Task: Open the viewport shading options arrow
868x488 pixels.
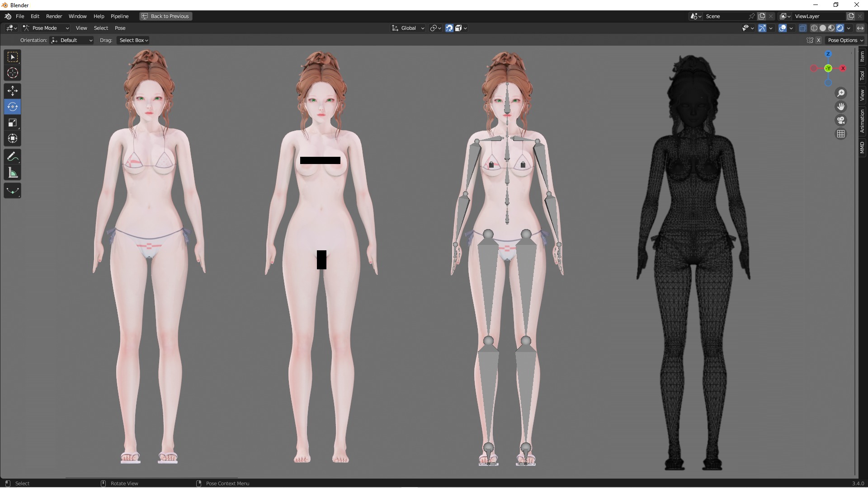Action: 849,28
